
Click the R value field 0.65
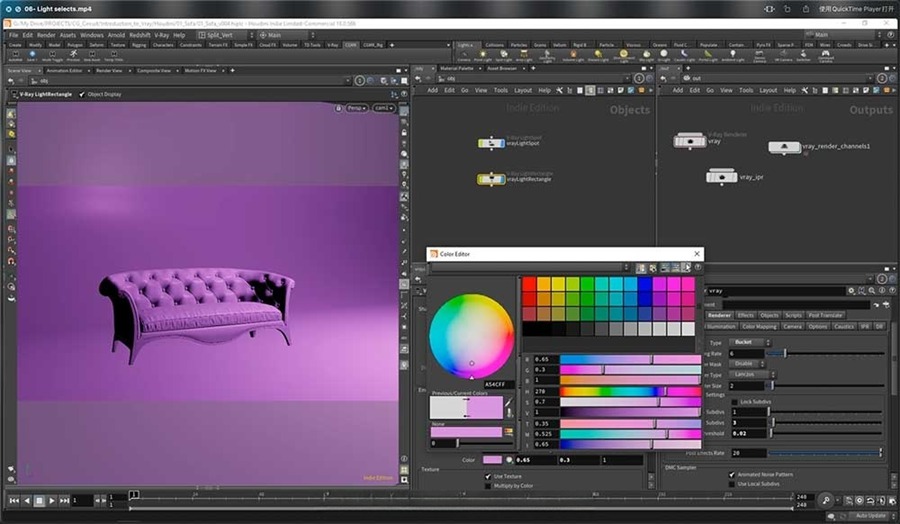click(545, 359)
